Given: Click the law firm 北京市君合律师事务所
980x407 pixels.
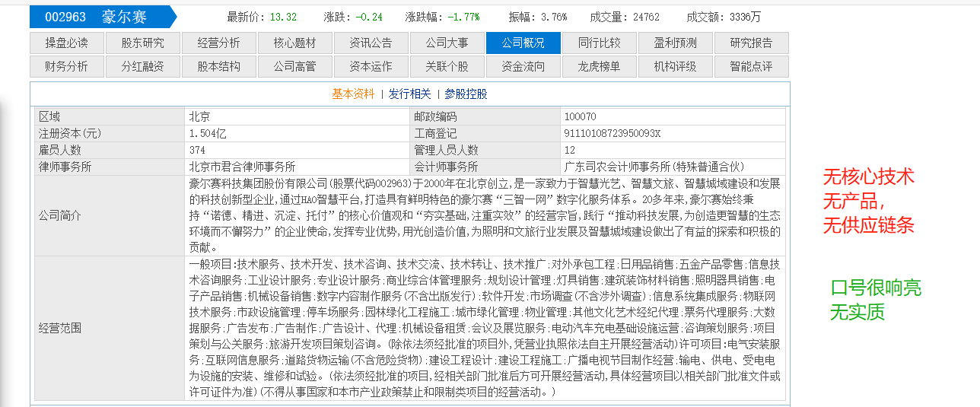Looking at the screenshot, I should tap(242, 167).
